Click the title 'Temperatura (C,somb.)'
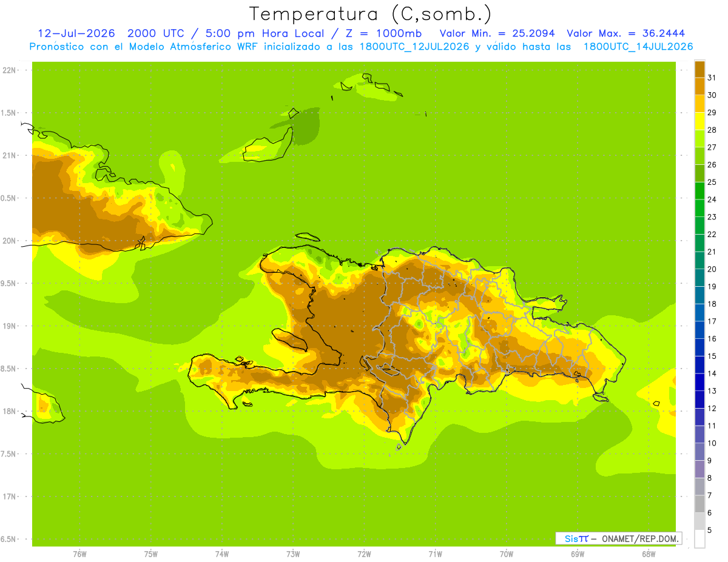Screen dimensions: 728x562 click(370, 14)
